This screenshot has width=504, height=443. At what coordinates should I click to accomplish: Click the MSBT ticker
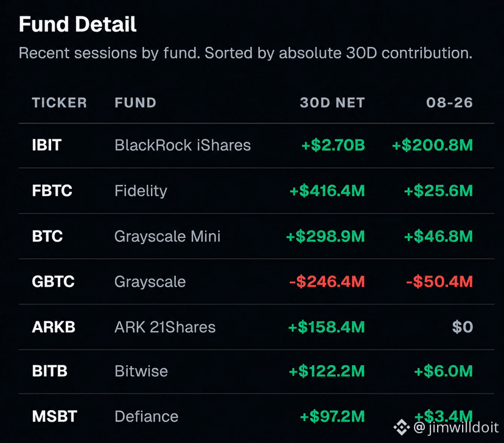pyautogui.click(x=54, y=416)
